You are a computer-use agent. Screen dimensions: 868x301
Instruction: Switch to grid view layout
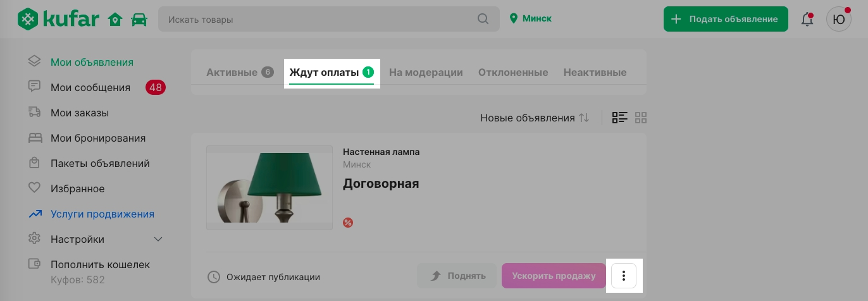point(641,118)
